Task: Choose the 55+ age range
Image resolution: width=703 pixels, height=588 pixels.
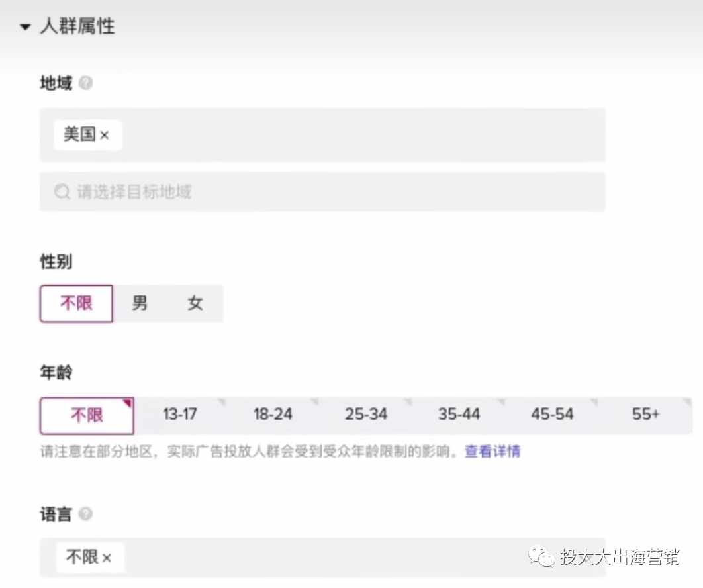Action: click(645, 415)
